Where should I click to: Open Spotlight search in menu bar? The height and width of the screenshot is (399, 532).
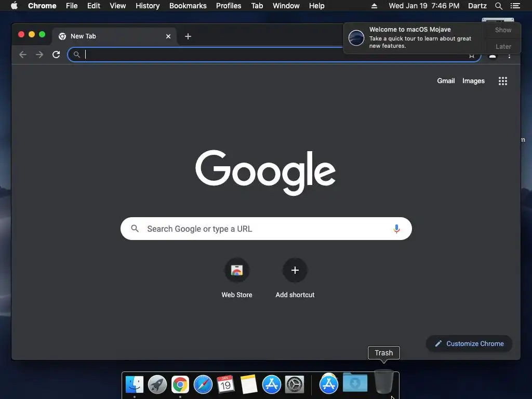[x=498, y=6]
